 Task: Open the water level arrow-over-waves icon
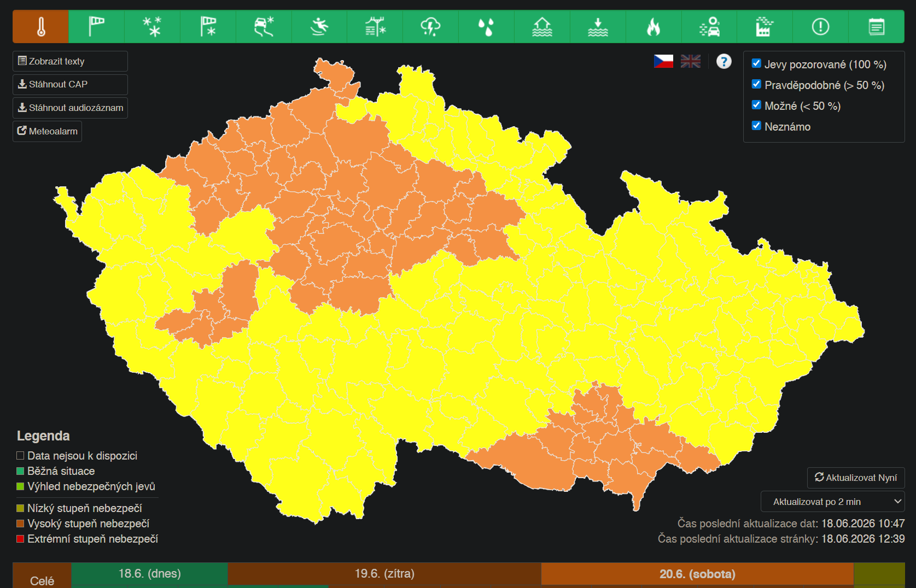598,26
